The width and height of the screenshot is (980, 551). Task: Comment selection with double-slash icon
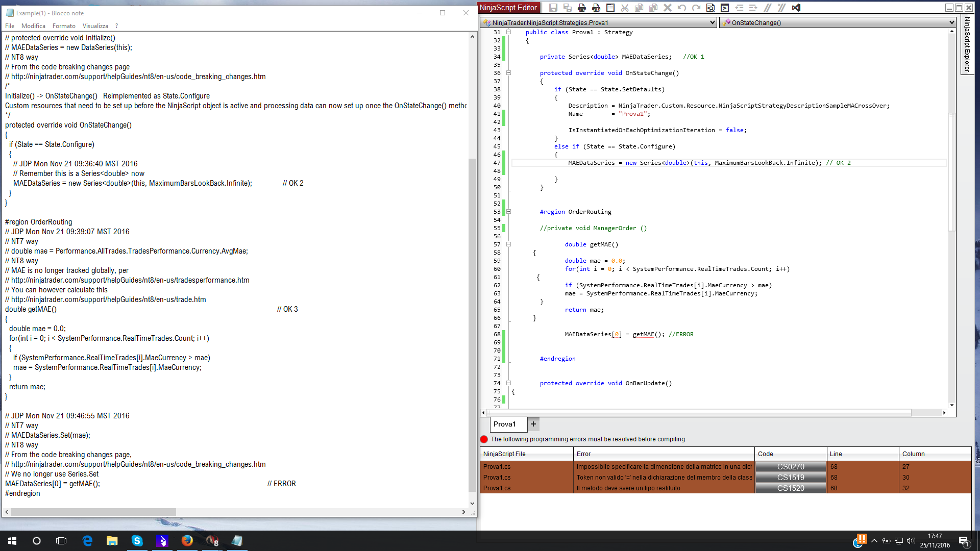[x=767, y=8]
